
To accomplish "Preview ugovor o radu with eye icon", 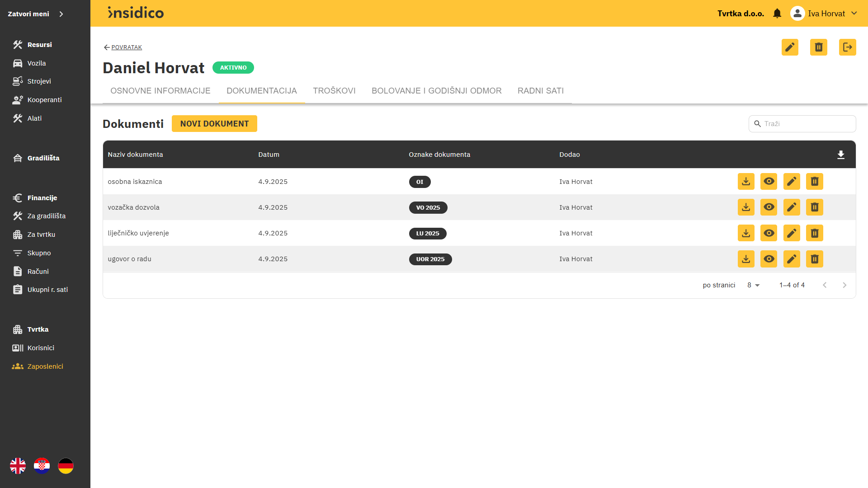I will click(x=769, y=259).
